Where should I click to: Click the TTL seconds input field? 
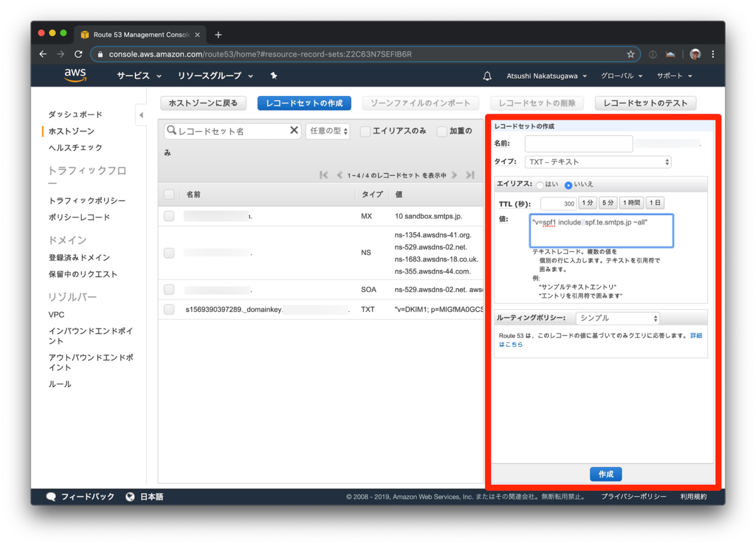(x=558, y=204)
